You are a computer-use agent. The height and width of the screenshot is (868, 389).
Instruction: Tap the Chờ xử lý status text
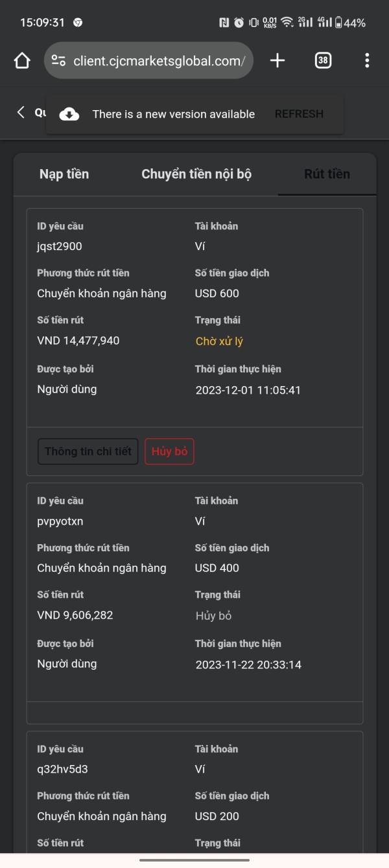point(219,341)
